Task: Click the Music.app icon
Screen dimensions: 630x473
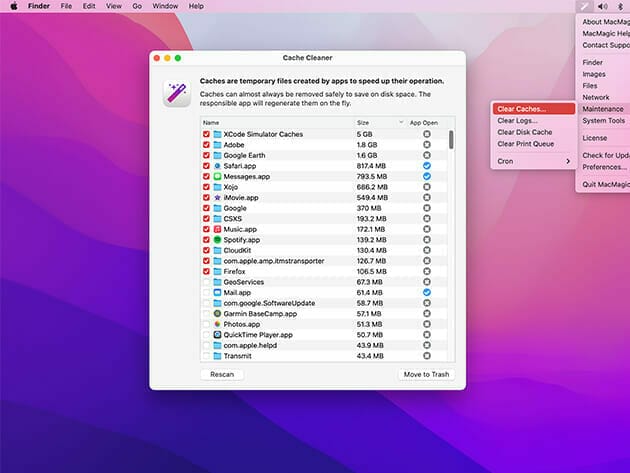Action: tap(217, 229)
